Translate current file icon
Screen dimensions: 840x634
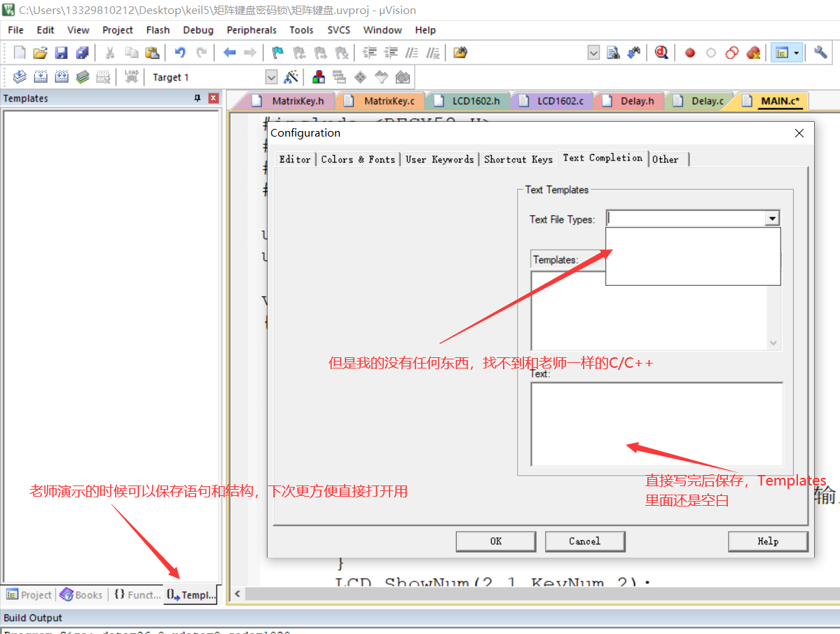[20, 77]
